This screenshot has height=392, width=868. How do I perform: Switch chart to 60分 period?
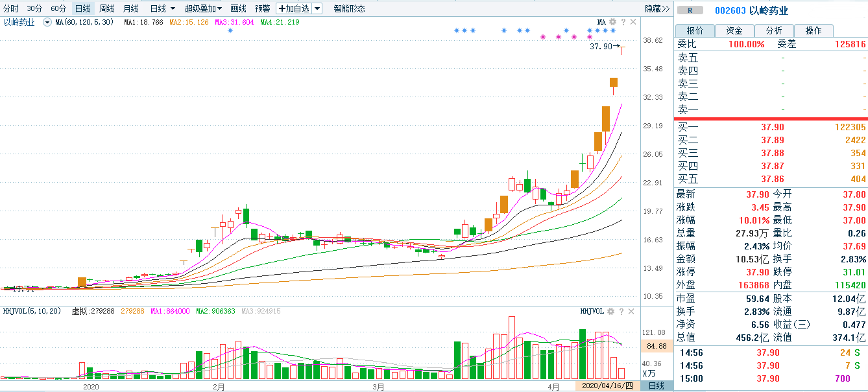point(58,8)
